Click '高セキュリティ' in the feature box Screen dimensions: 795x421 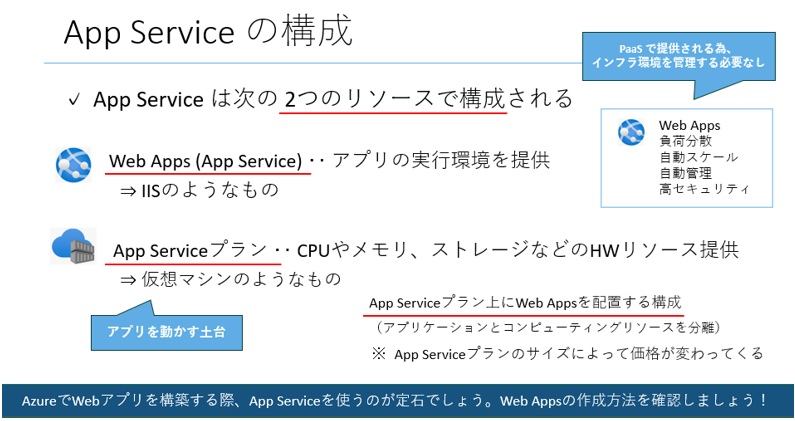(x=704, y=189)
